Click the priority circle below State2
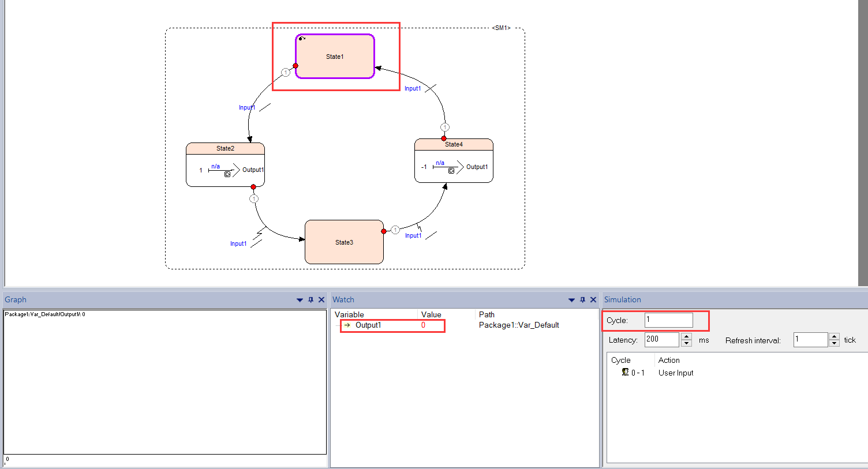 pos(254,198)
